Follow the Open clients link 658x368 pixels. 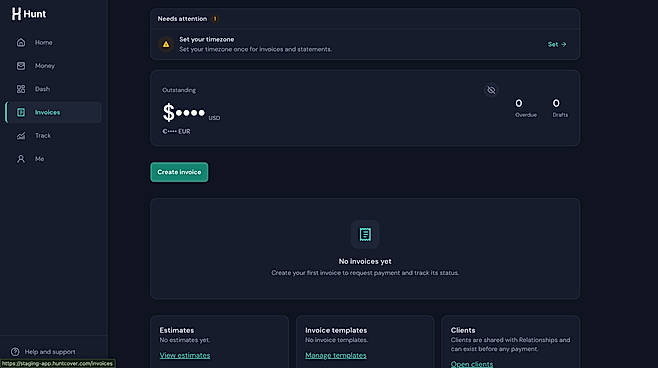pos(472,364)
